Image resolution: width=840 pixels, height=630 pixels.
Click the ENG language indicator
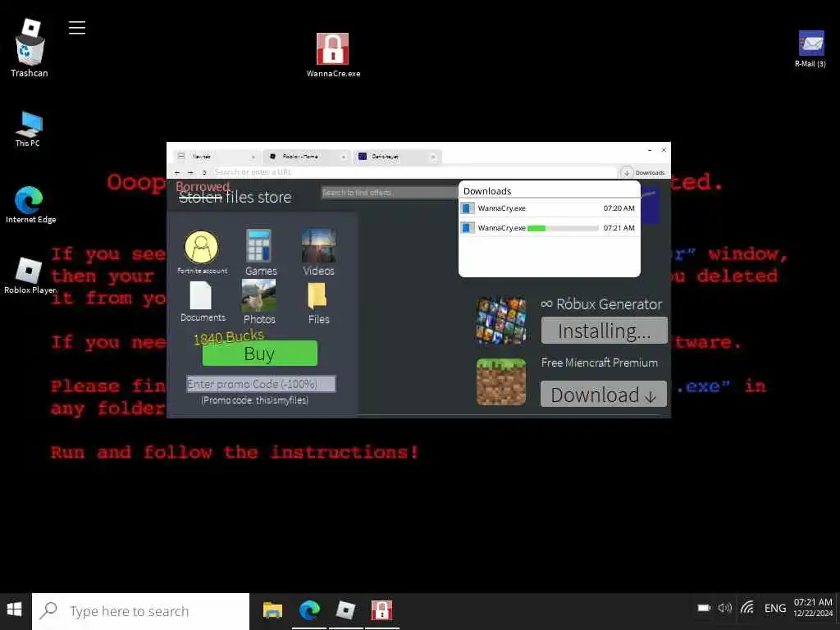pos(775,608)
